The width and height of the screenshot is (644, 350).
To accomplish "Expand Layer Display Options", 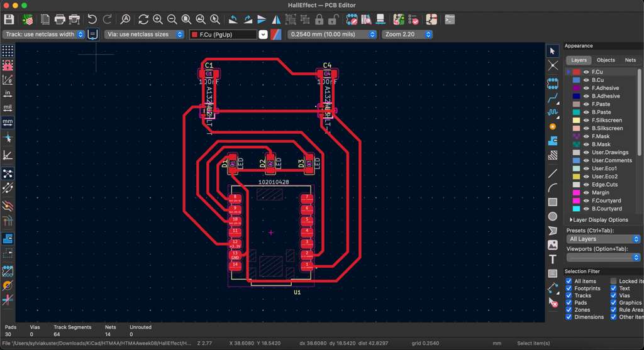I will pyautogui.click(x=599, y=220).
